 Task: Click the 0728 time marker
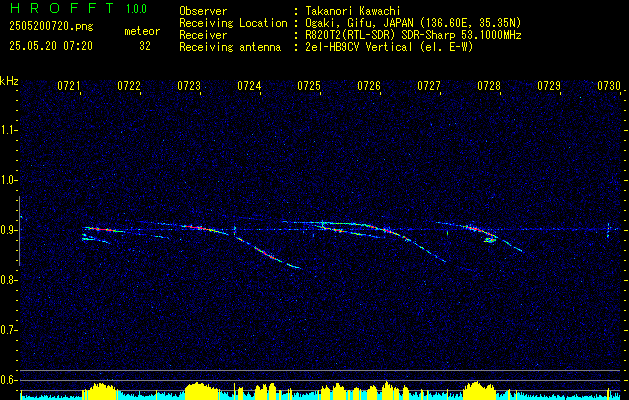(489, 85)
